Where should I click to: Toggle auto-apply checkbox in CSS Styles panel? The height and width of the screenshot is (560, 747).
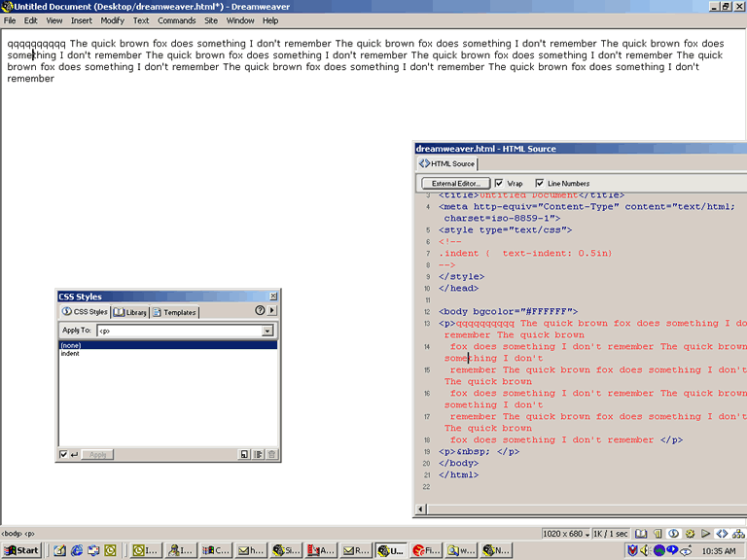coord(63,454)
